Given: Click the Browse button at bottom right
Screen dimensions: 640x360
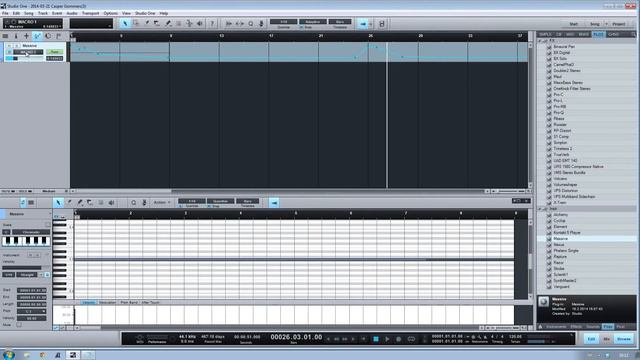Looking at the screenshot, I should pos(624,339).
